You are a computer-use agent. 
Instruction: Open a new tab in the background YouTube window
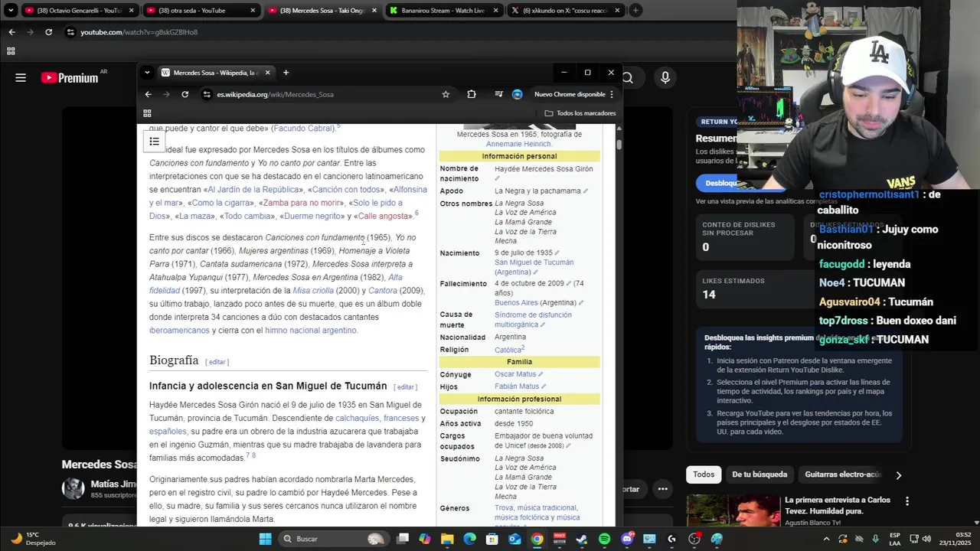pyautogui.click(x=635, y=11)
